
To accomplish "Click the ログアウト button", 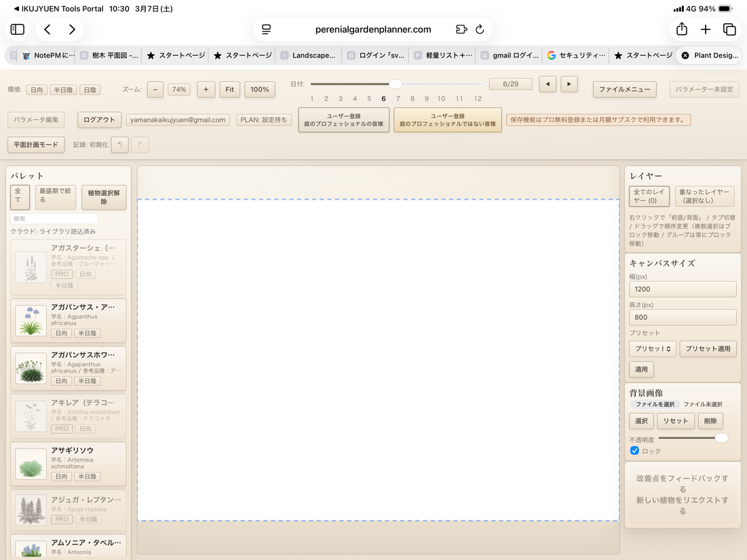I will [x=99, y=120].
